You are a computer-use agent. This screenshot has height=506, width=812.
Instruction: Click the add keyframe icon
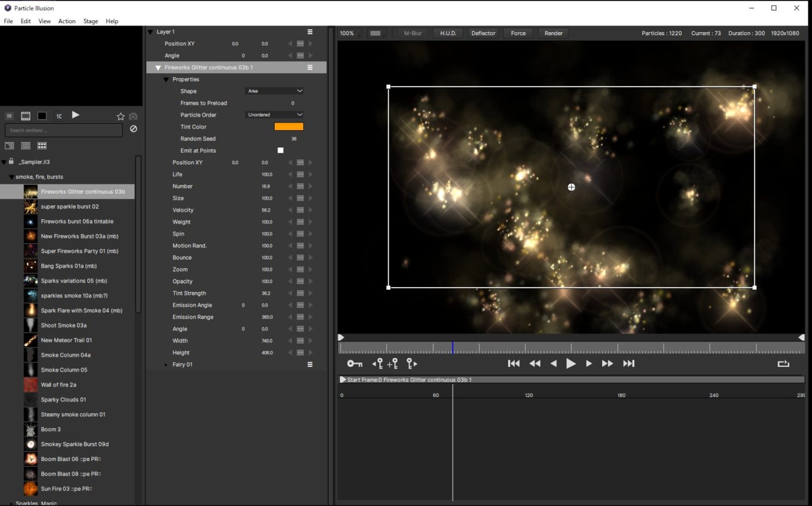pyautogui.click(x=393, y=364)
